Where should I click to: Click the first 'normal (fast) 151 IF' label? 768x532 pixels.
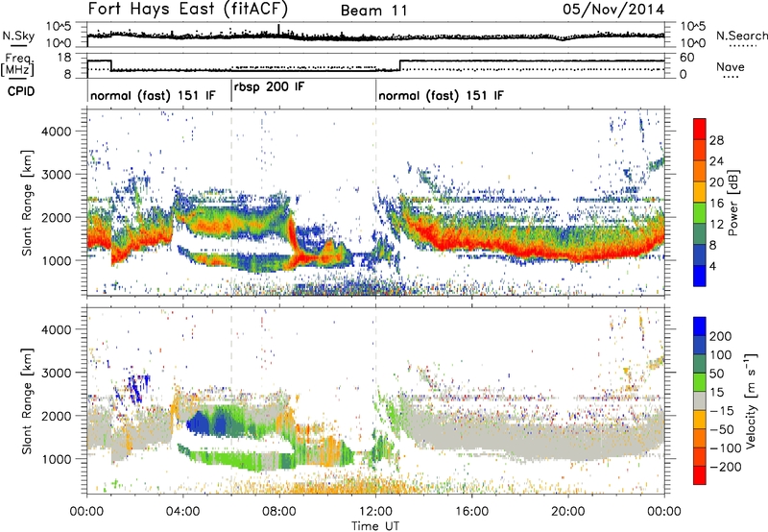click(x=153, y=95)
